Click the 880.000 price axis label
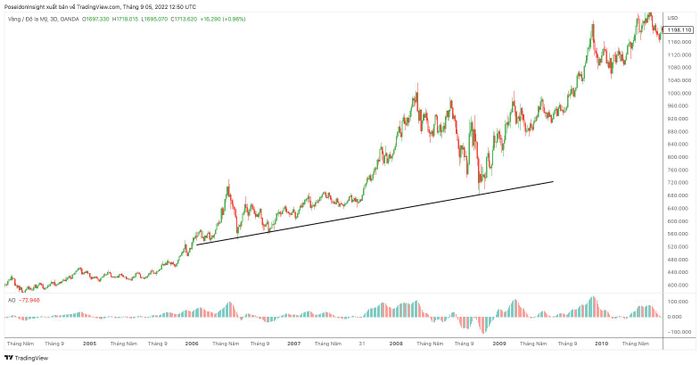This screenshot has height=365, width=700. click(679, 132)
